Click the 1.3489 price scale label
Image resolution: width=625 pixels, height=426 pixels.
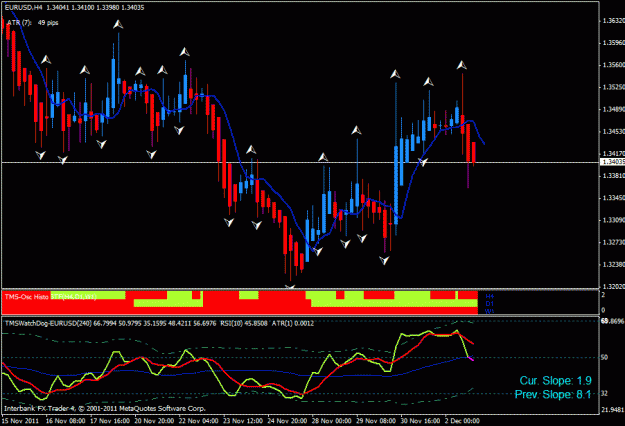click(614, 109)
